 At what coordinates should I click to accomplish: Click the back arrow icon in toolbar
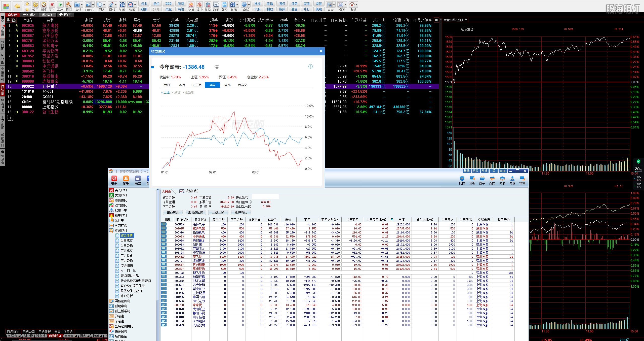(17, 6)
